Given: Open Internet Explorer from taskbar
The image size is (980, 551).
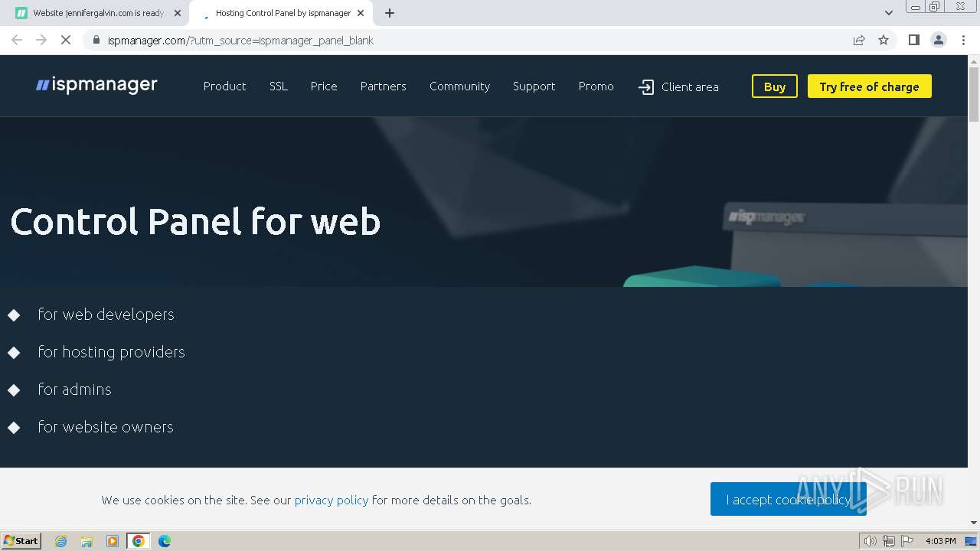Looking at the screenshot, I should [61, 541].
